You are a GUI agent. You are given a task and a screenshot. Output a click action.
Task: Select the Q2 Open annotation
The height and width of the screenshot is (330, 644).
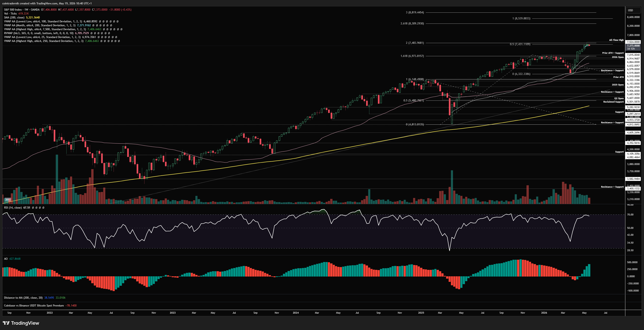[619, 98]
